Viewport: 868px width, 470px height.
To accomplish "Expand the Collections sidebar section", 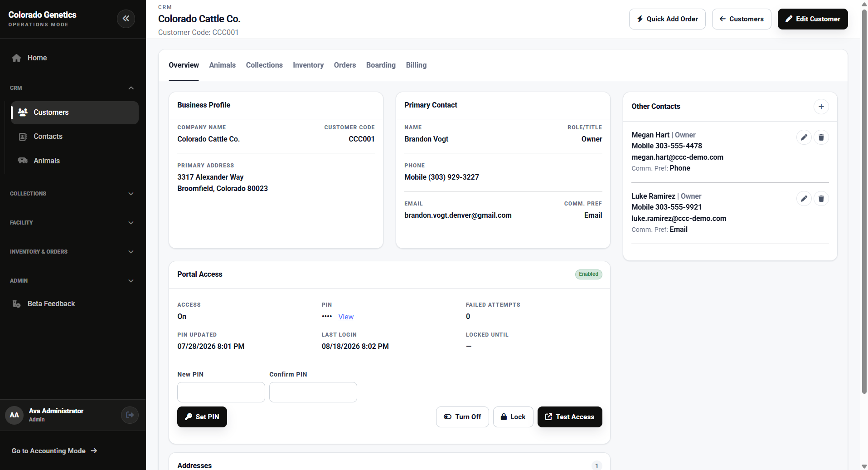I will coord(73,194).
